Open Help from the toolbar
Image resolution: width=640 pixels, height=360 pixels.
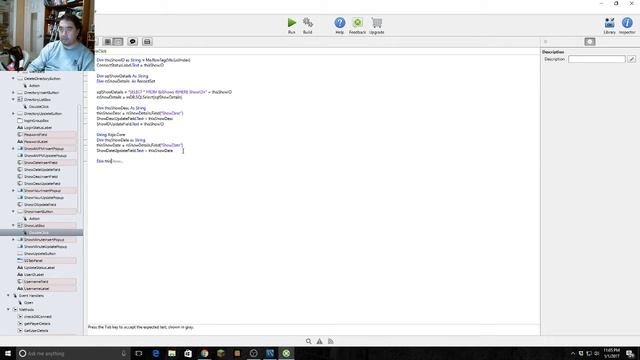pos(340,23)
